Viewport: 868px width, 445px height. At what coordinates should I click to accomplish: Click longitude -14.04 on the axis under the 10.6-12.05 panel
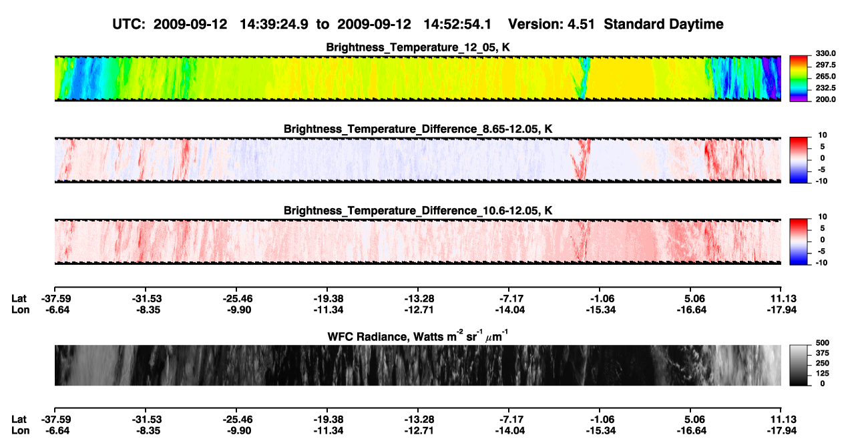click(x=509, y=310)
